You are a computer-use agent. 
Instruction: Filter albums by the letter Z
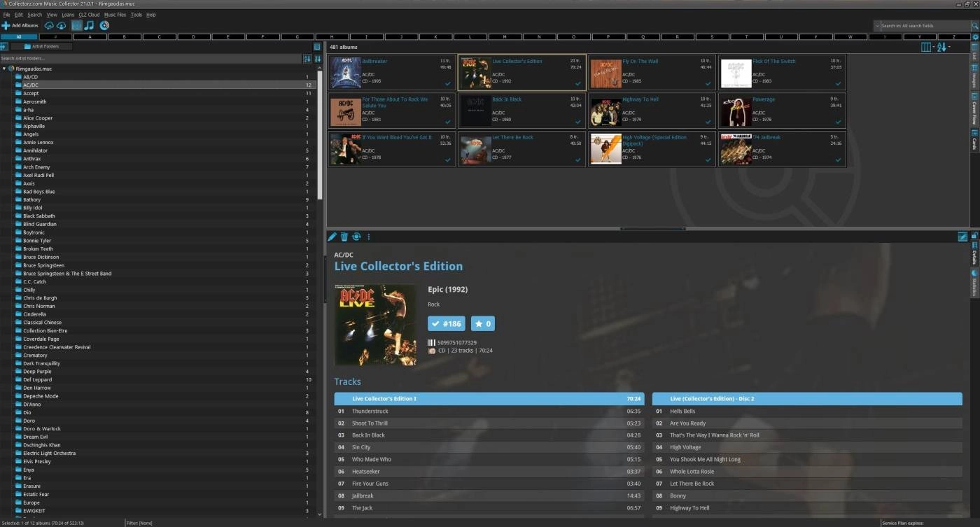pyautogui.click(x=953, y=36)
